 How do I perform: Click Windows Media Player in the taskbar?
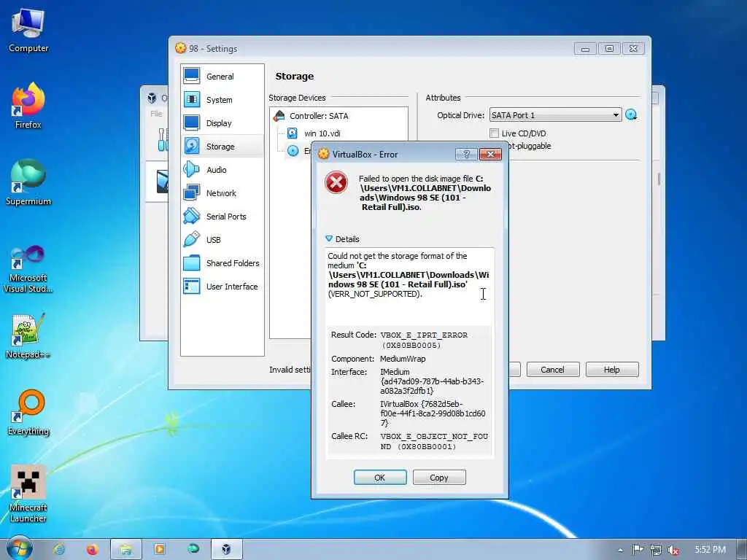(x=160, y=549)
